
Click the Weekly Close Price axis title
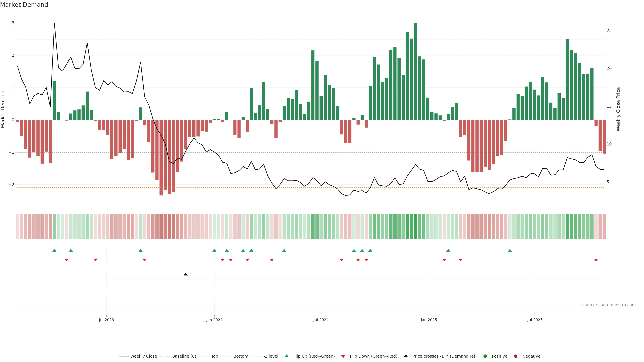point(618,109)
